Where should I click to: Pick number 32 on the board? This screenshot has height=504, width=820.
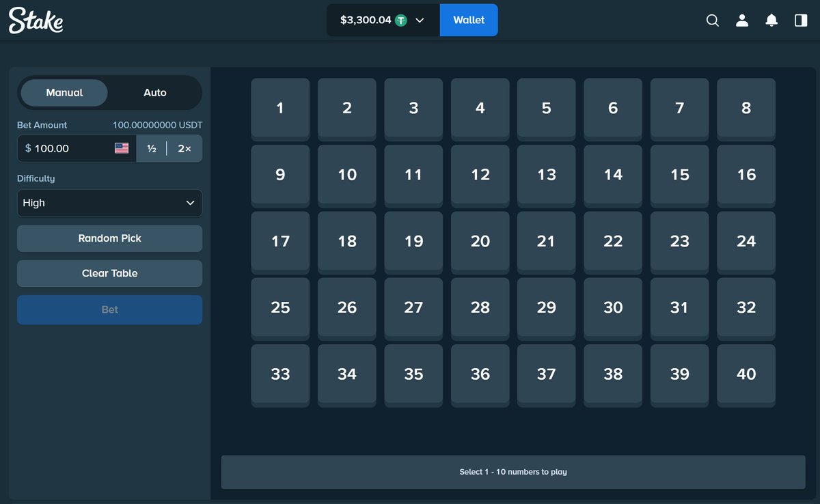(746, 309)
